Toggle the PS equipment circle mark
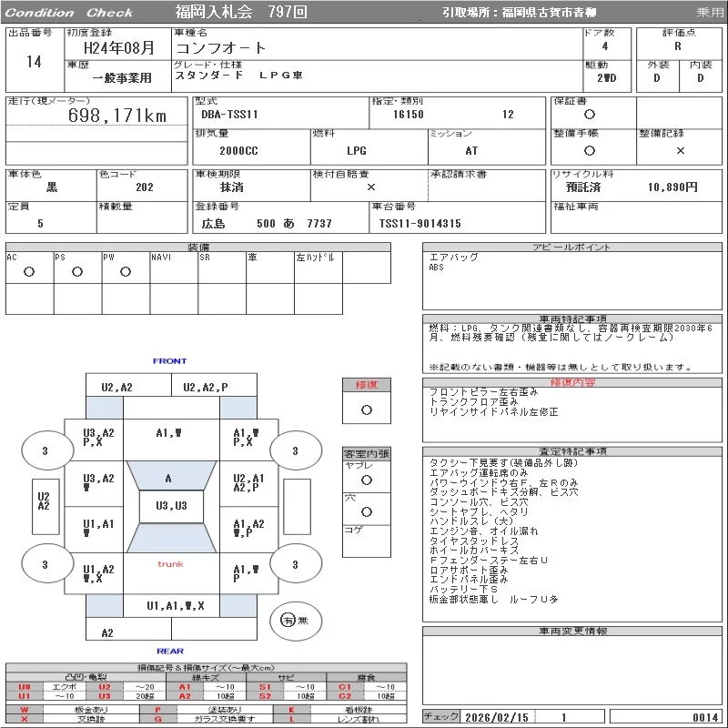The image size is (728, 728). (77, 272)
